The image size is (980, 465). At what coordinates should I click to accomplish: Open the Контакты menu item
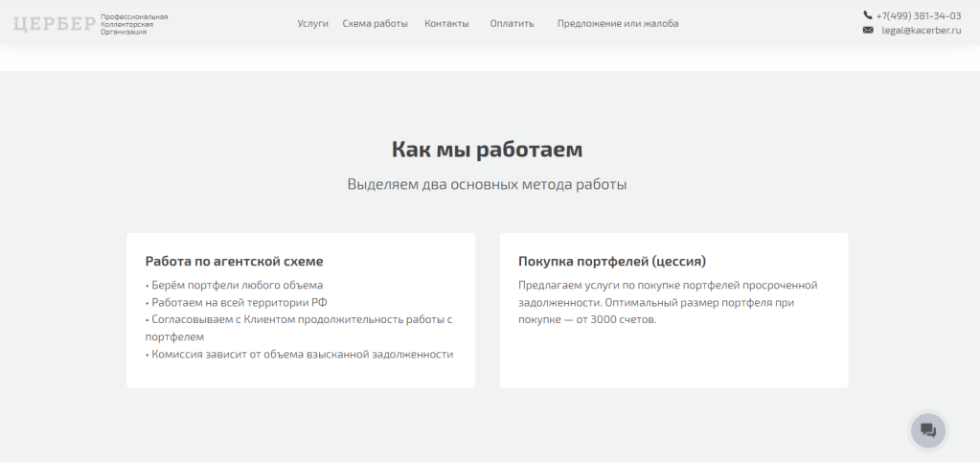tap(446, 24)
